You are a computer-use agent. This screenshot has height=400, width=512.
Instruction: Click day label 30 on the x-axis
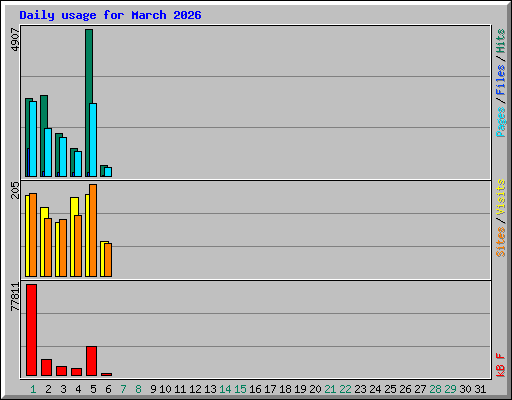click(465, 389)
